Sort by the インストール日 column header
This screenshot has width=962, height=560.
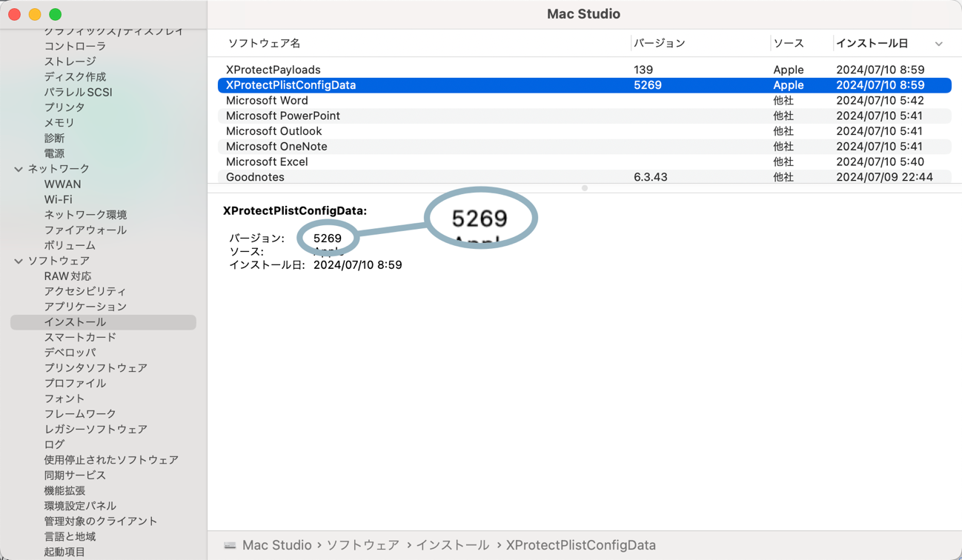click(872, 44)
